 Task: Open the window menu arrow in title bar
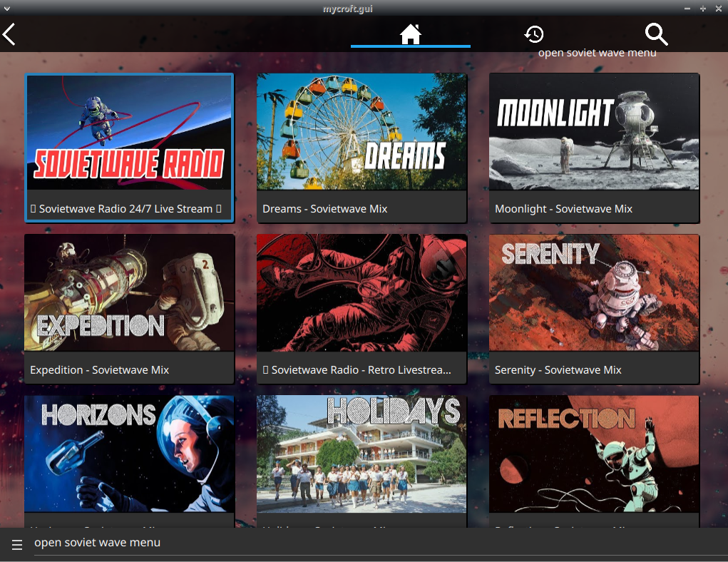tap(6, 9)
